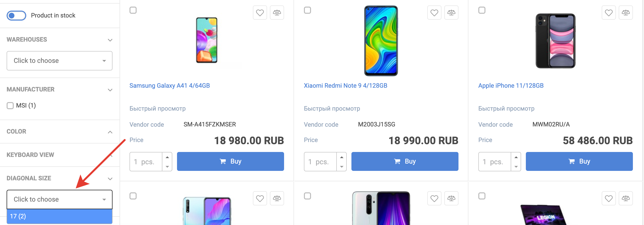Favorite the Apple iPhone 11 with heart

point(609,13)
